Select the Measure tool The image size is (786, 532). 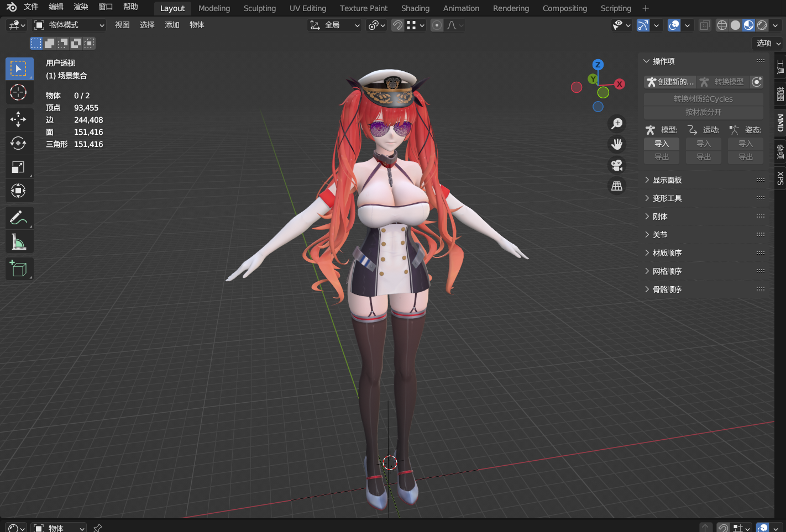click(19, 241)
